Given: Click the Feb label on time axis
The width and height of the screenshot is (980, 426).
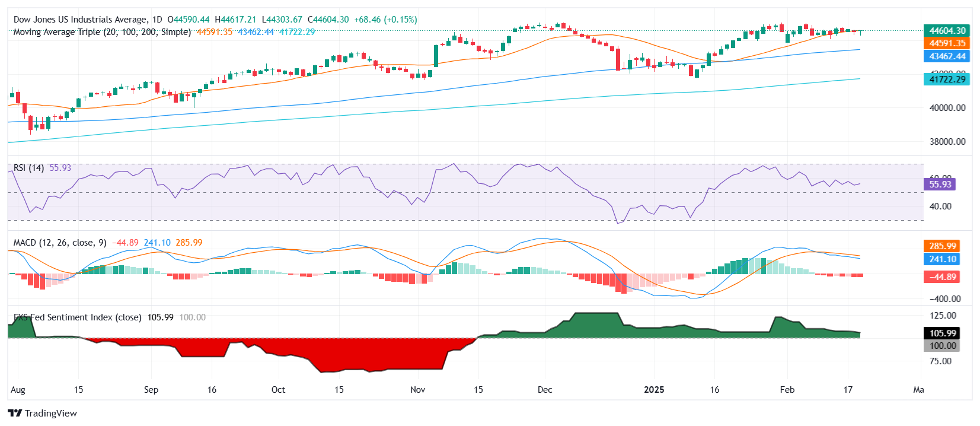Looking at the screenshot, I should 787,390.
